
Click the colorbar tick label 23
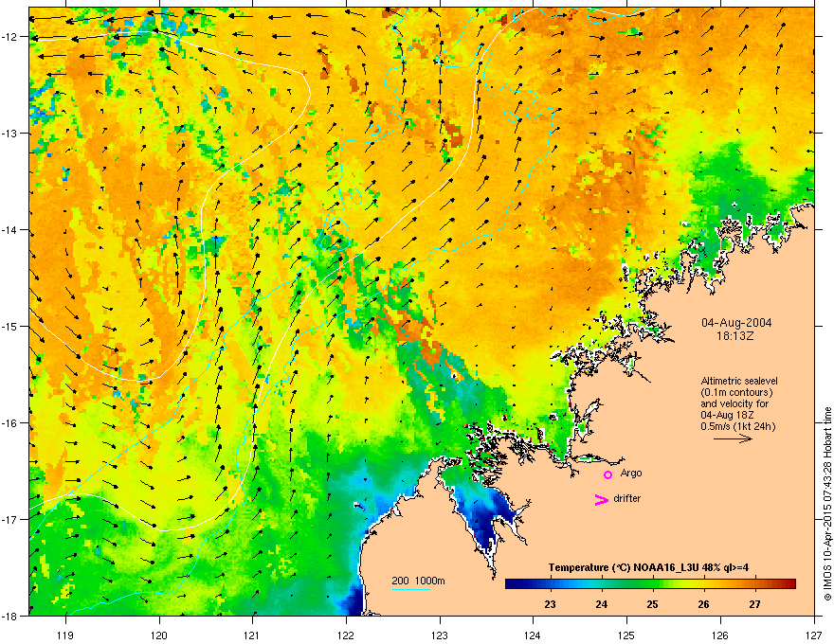tap(550, 604)
